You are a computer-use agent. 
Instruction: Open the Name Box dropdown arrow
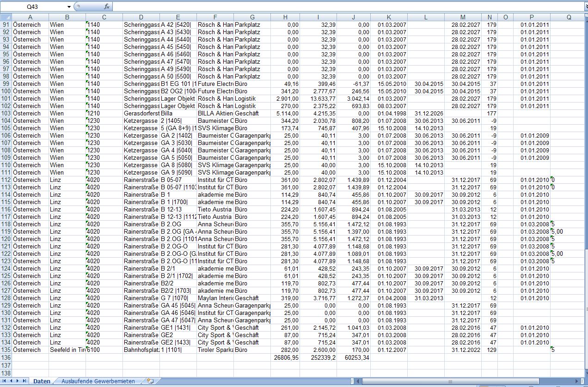pos(69,6)
